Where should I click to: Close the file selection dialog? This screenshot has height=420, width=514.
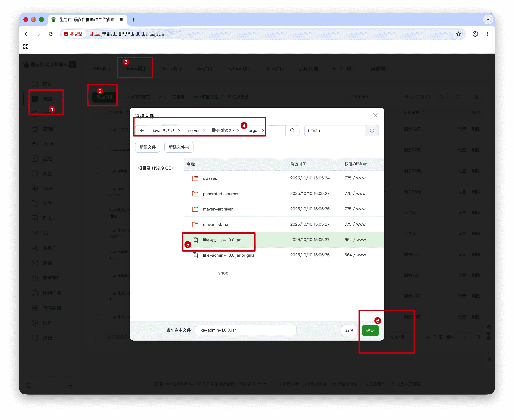pos(375,115)
